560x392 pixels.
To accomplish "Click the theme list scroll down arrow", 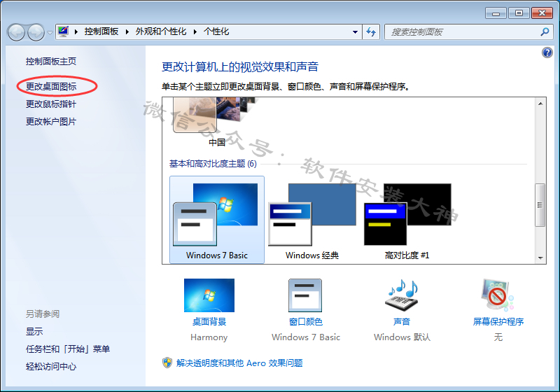I will (540, 258).
